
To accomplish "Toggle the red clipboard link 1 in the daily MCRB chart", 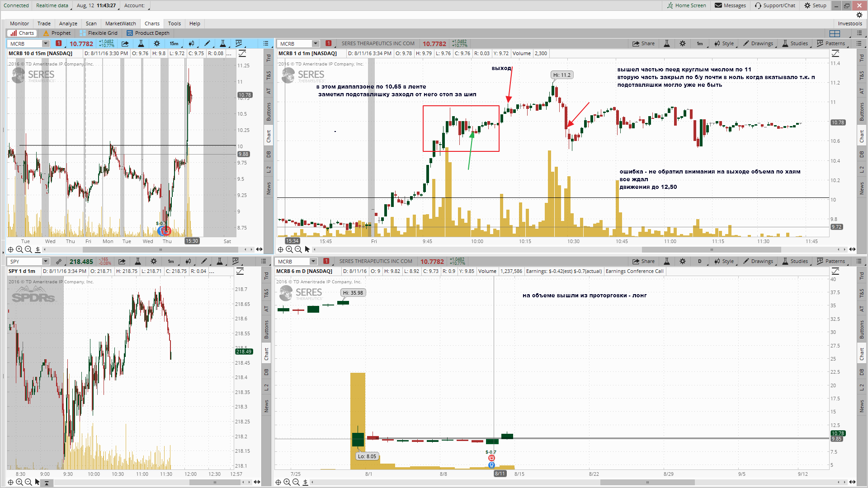I will 326,261.
